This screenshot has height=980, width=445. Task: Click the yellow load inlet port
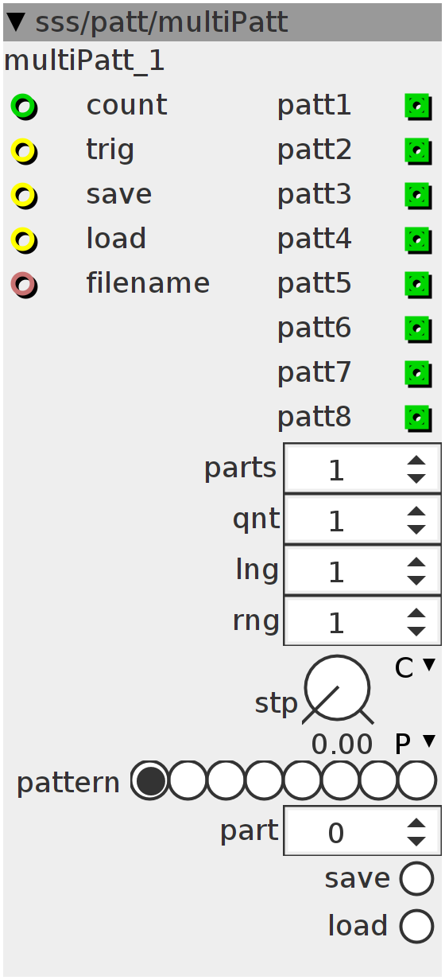(x=24, y=239)
